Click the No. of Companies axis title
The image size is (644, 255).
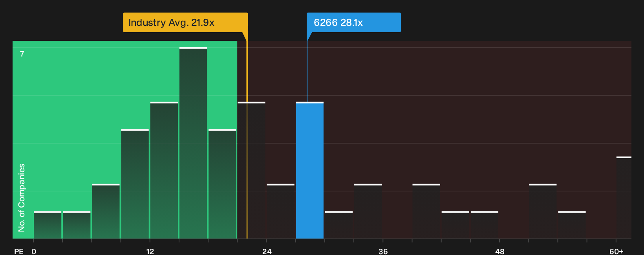point(22,198)
